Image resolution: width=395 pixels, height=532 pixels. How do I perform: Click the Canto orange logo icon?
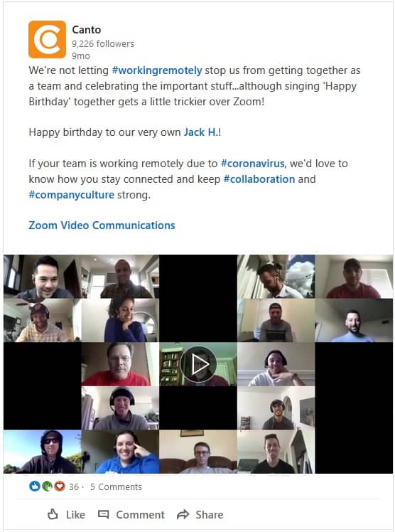coord(47,39)
